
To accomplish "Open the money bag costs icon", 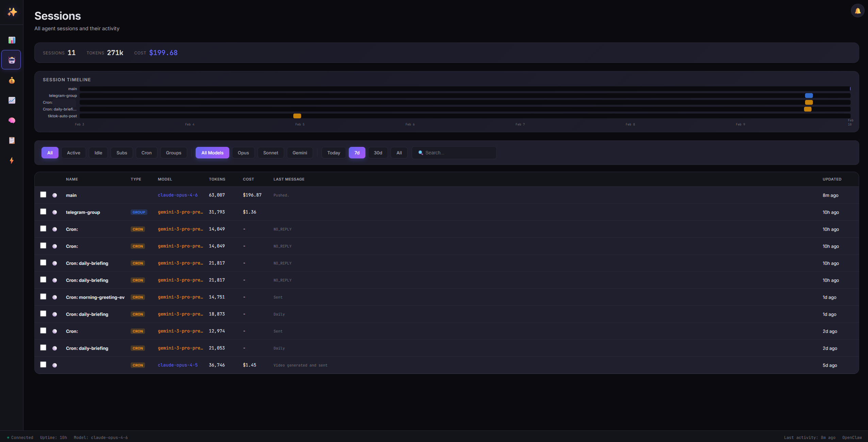I will pos(12,80).
